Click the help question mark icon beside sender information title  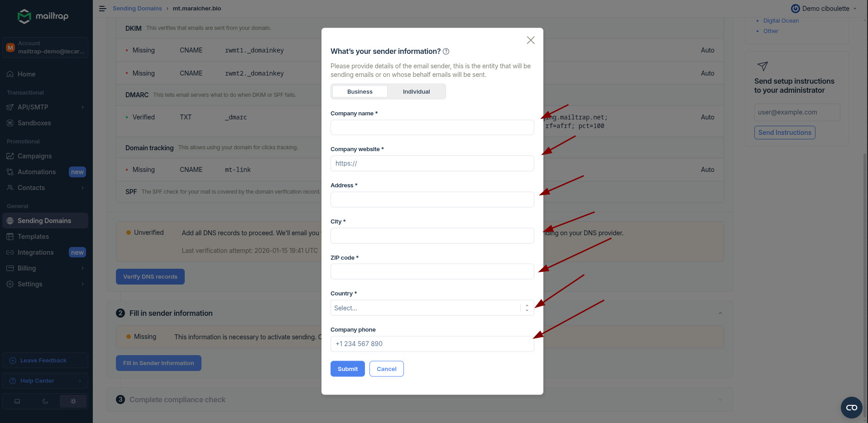446,52
